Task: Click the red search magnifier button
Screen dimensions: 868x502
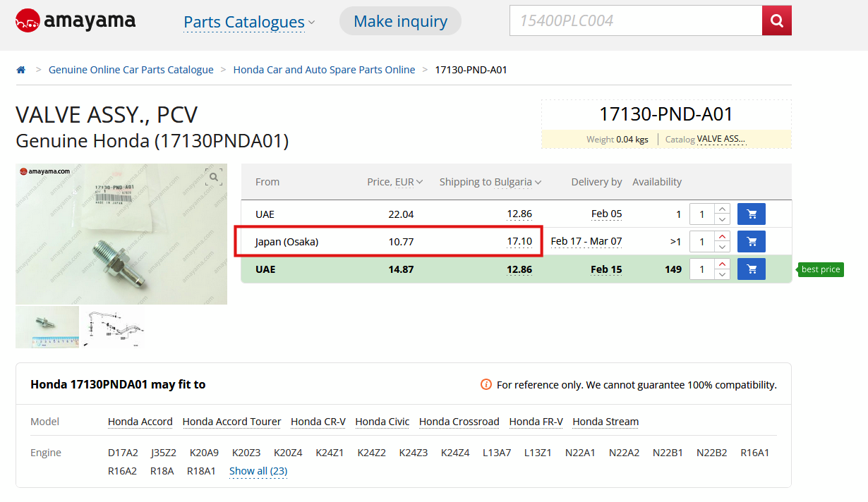Action: [776, 21]
